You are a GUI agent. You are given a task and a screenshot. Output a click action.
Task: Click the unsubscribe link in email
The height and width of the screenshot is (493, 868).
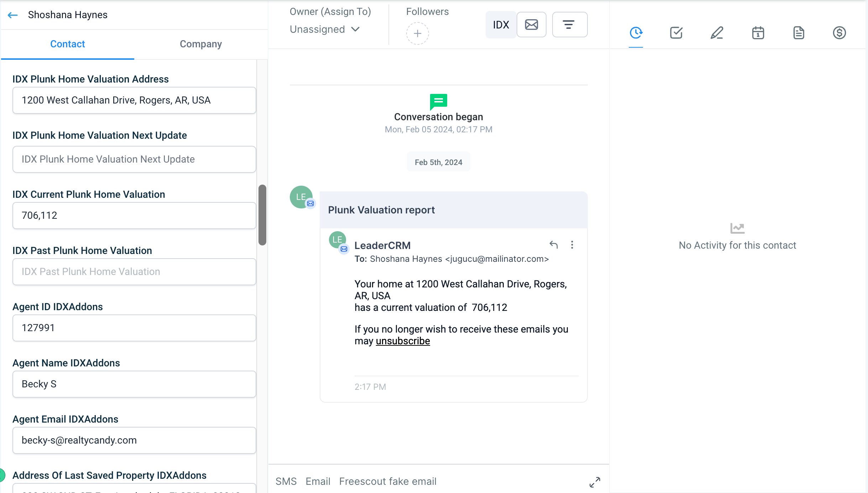point(403,341)
